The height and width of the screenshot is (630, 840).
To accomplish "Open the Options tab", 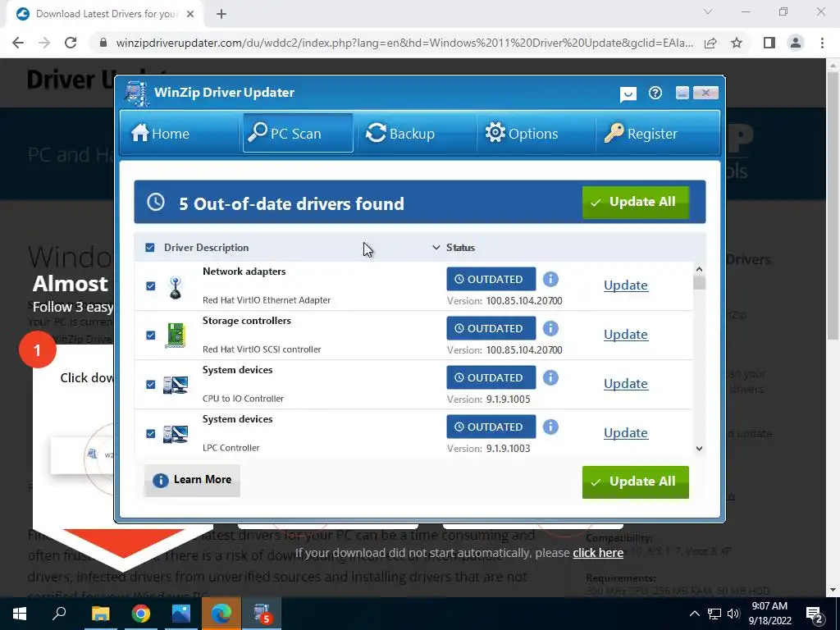I will point(536,133).
